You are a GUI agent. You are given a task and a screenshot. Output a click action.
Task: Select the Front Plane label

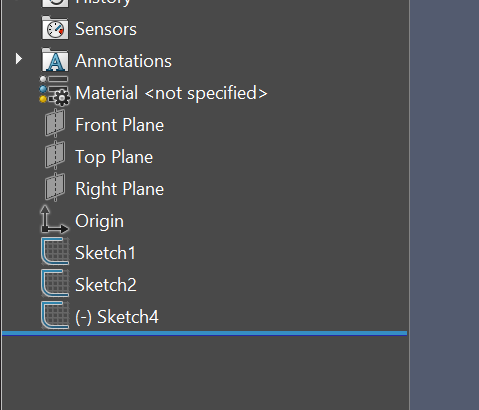119,125
